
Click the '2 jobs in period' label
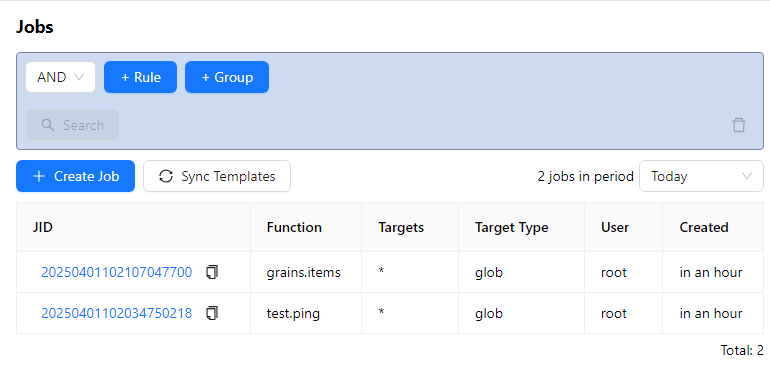point(585,176)
